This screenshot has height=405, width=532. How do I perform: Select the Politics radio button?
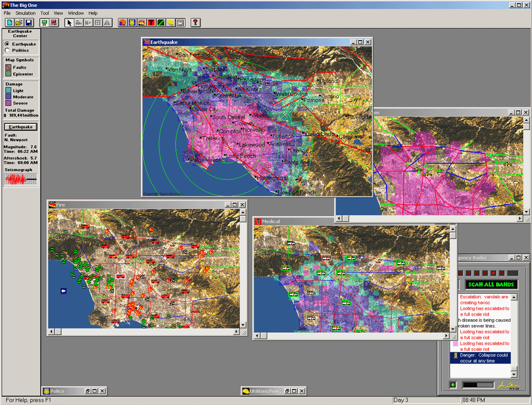7,50
